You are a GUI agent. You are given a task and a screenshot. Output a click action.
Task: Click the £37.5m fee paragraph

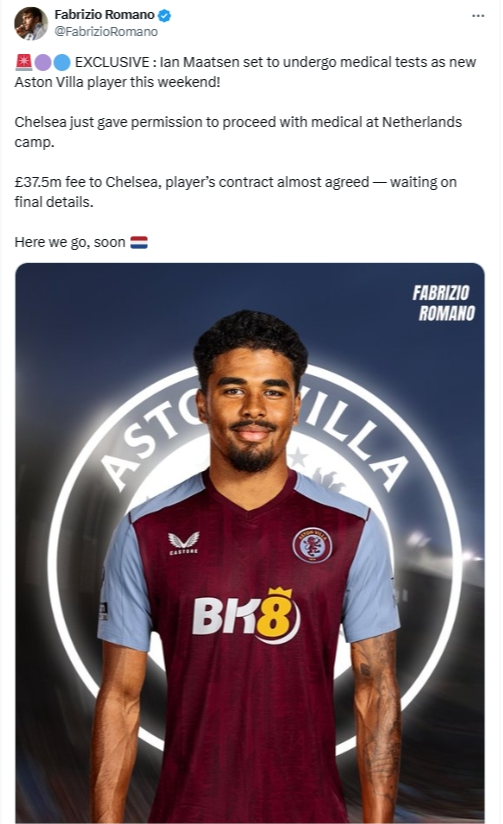click(235, 192)
